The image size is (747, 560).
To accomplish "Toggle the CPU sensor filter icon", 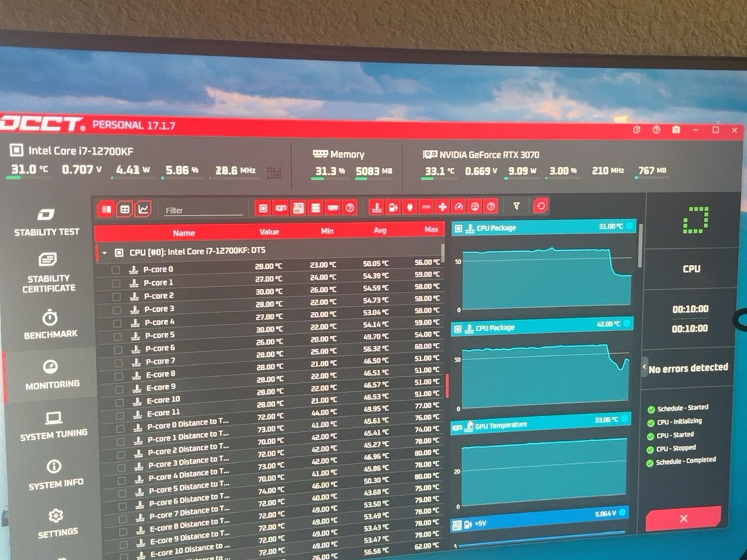I will coord(263,208).
